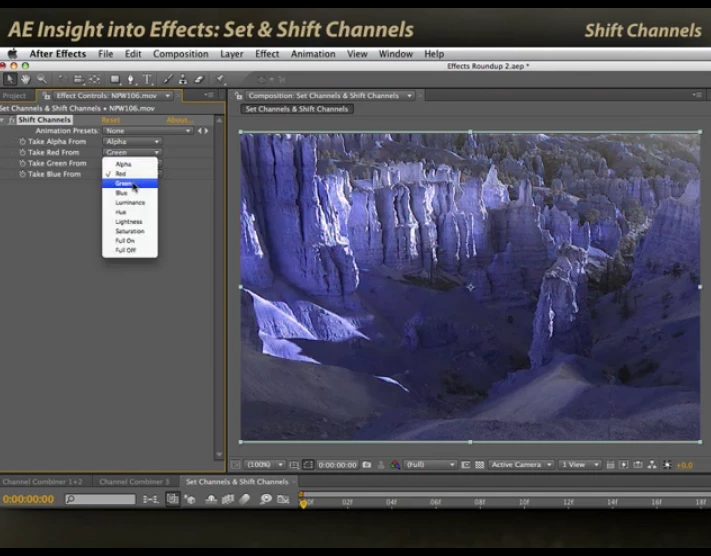Open the Take Alpha From dropdown
711x556 pixels.
pos(132,141)
